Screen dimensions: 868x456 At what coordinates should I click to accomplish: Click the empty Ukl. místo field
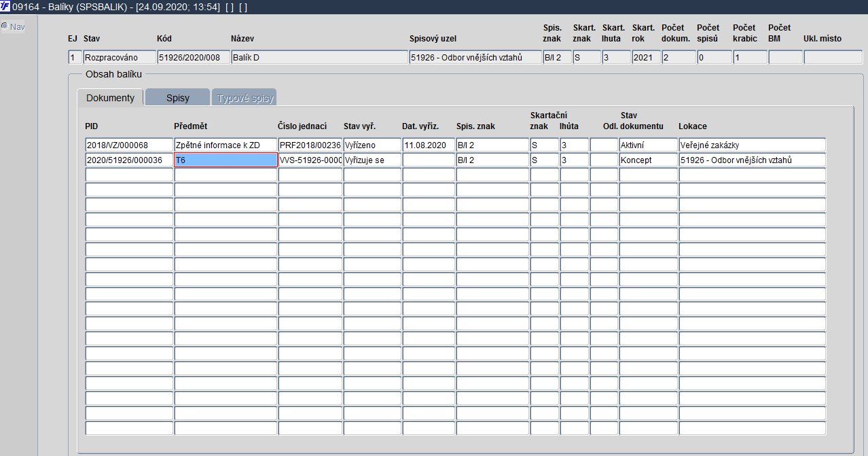[x=833, y=58]
